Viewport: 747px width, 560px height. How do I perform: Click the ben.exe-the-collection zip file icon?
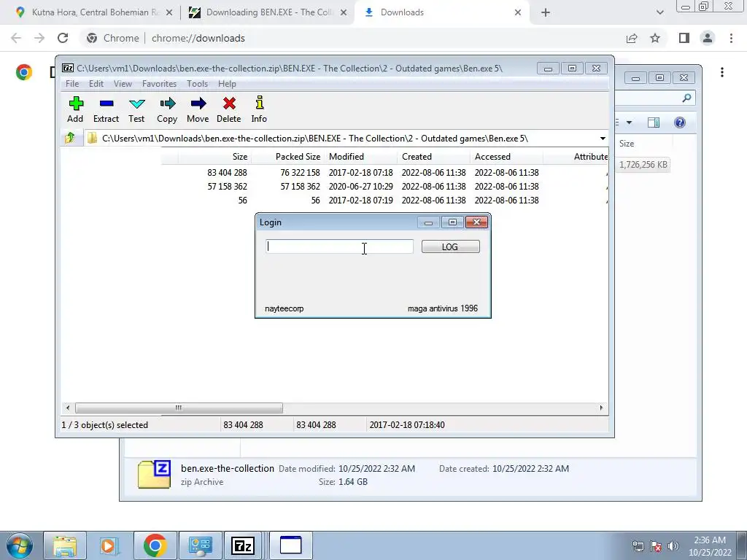(154, 474)
